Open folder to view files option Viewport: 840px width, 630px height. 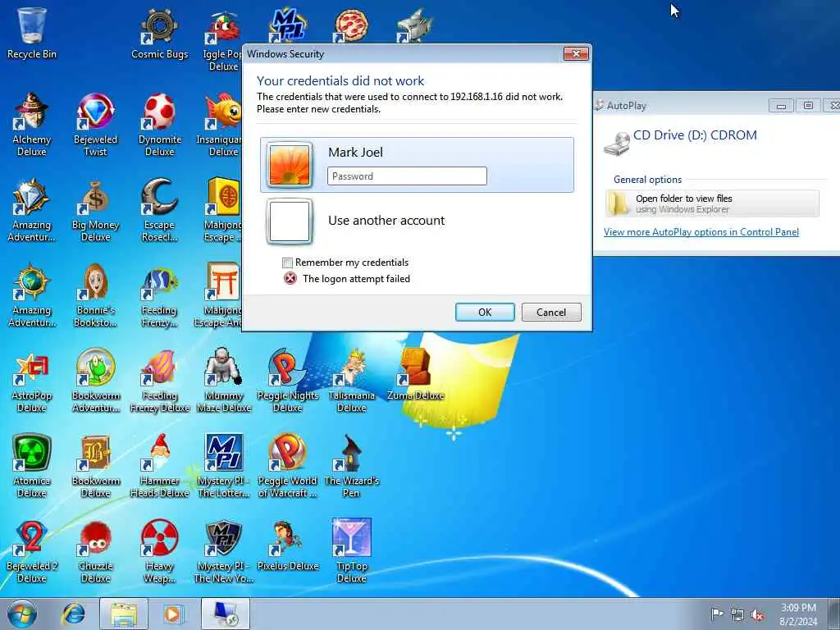click(713, 203)
